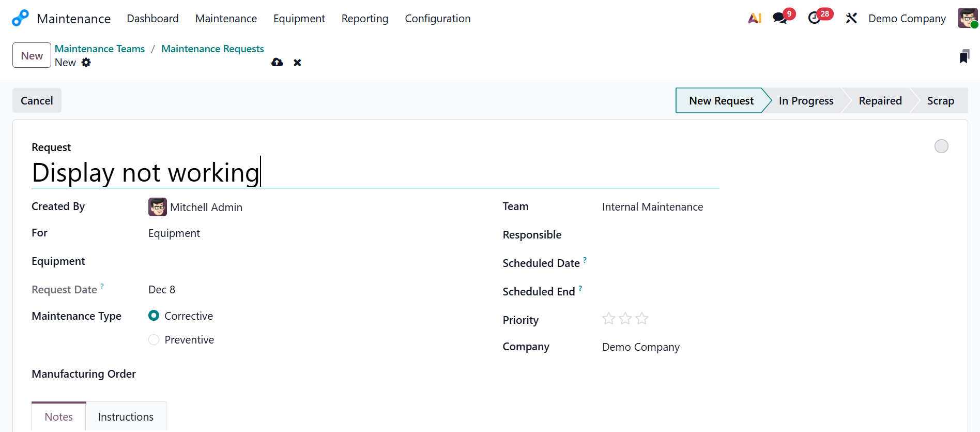Open the activities clock icon
The width and height of the screenshot is (980, 432).
click(x=815, y=18)
